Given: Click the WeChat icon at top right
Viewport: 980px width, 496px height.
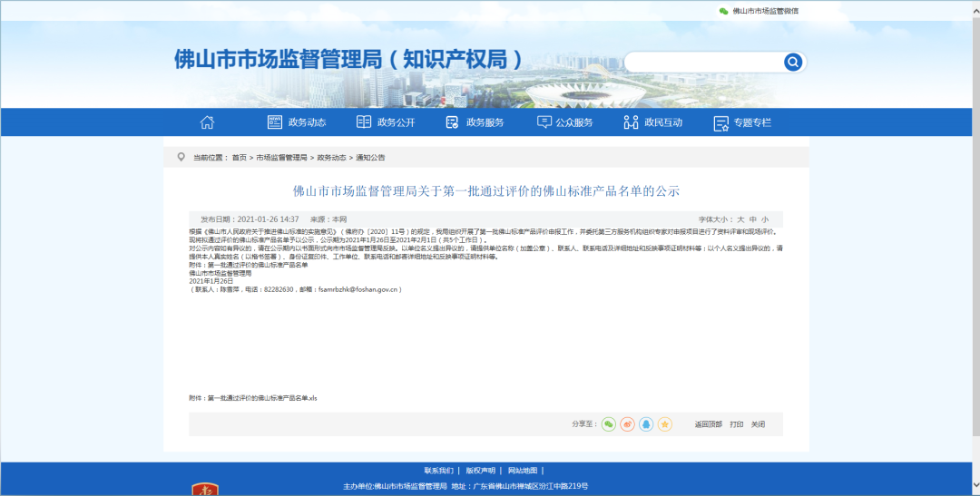Looking at the screenshot, I should coord(724,11).
